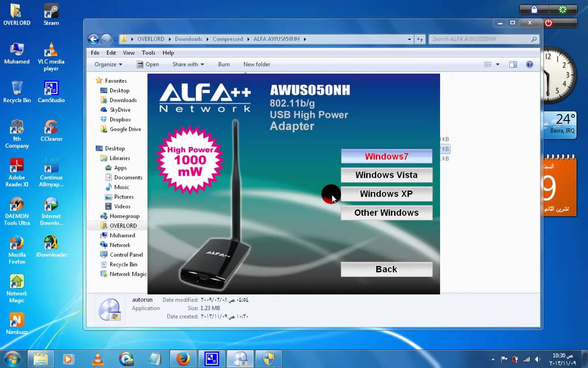Image resolution: width=588 pixels, height=368 pixels.
Task: Launch the Network Magic desktop shortcut
Action: coord(16,288)
